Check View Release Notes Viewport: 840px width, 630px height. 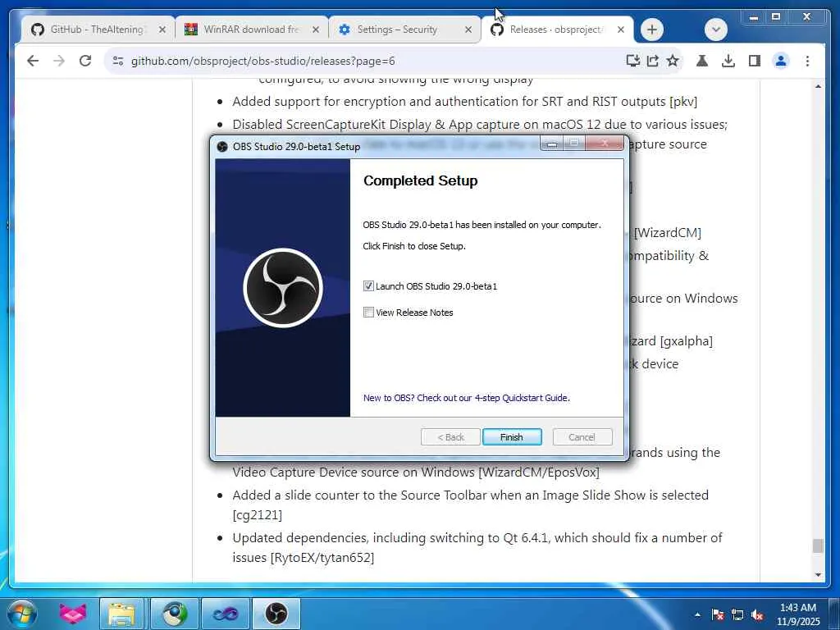click(x=368, y=313)
